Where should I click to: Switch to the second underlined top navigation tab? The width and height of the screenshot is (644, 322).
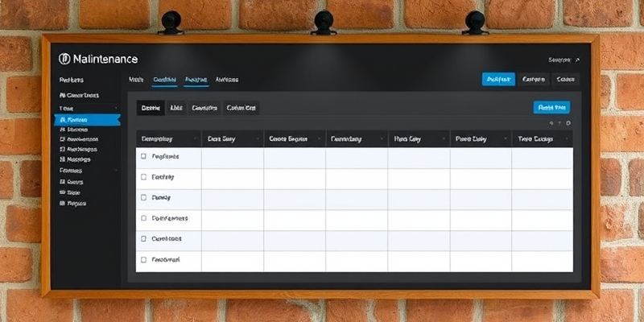click(196, 80)
